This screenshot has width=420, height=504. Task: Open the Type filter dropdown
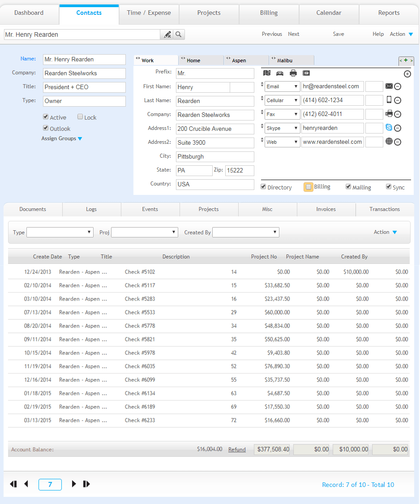(60, 232)
